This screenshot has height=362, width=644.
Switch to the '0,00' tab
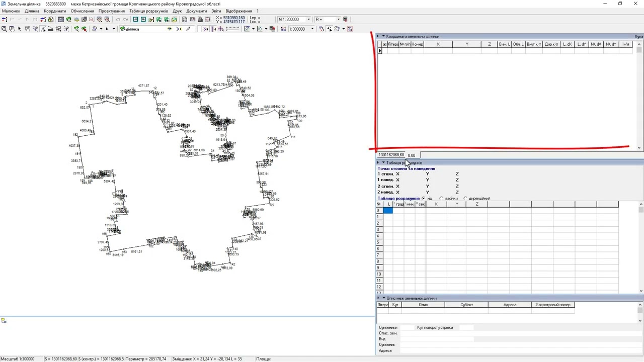[412, 155]
